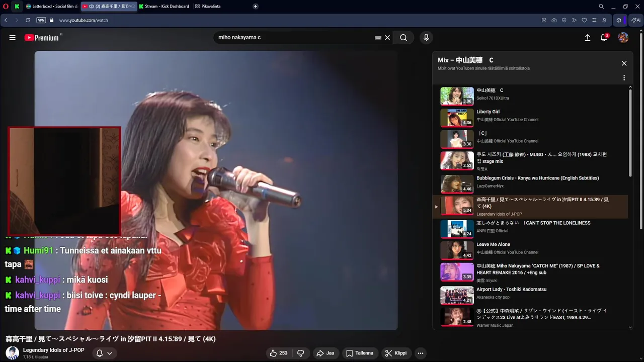Dislike the video

click(x=300, y=353)
